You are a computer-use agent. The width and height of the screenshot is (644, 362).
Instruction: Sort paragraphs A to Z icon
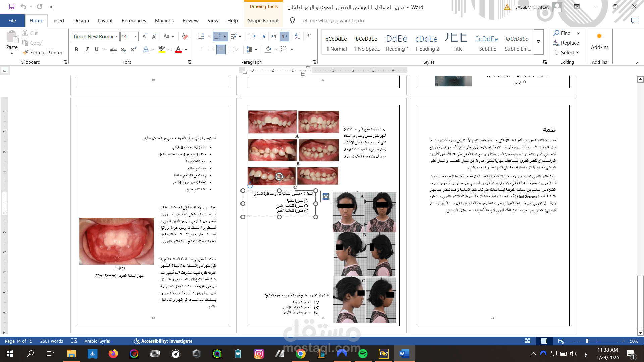(x=297, y=36)
